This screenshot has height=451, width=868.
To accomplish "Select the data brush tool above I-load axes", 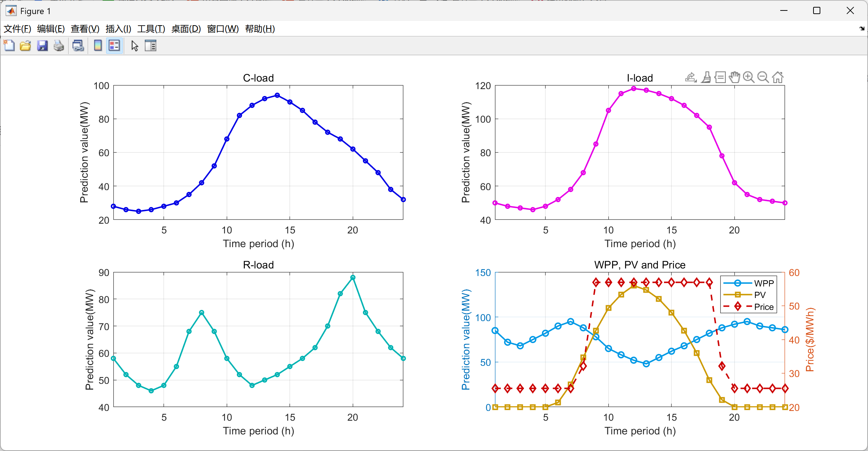I will (706, 77).
